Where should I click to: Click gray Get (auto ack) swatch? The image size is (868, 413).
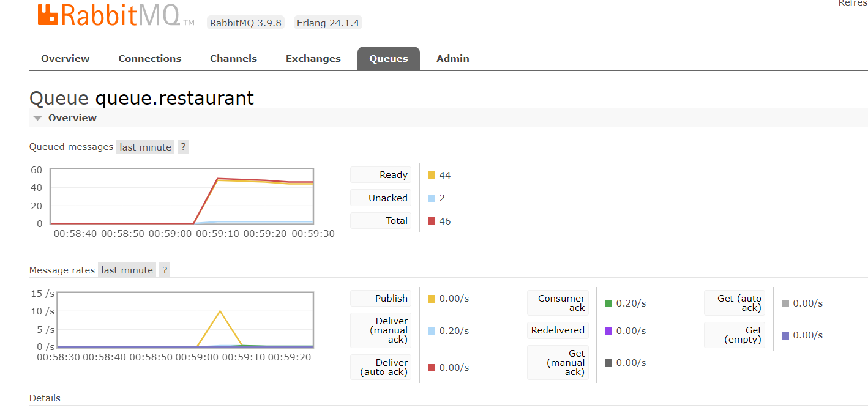[x=785, y=303]
